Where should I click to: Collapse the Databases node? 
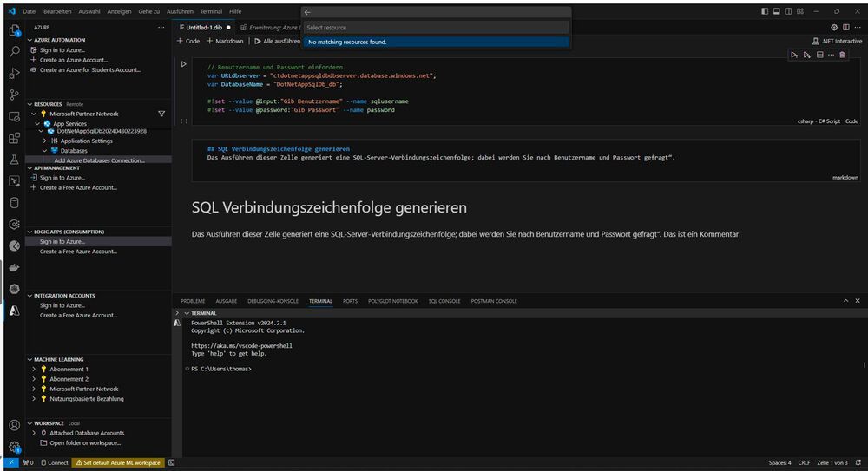click(x=45, y=151)
